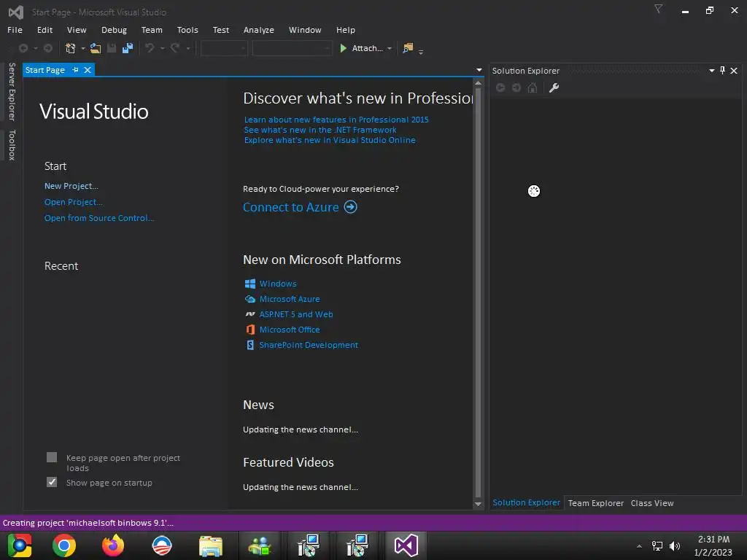
Task: Click the volume icon in system tray
Action: (675, 546)
